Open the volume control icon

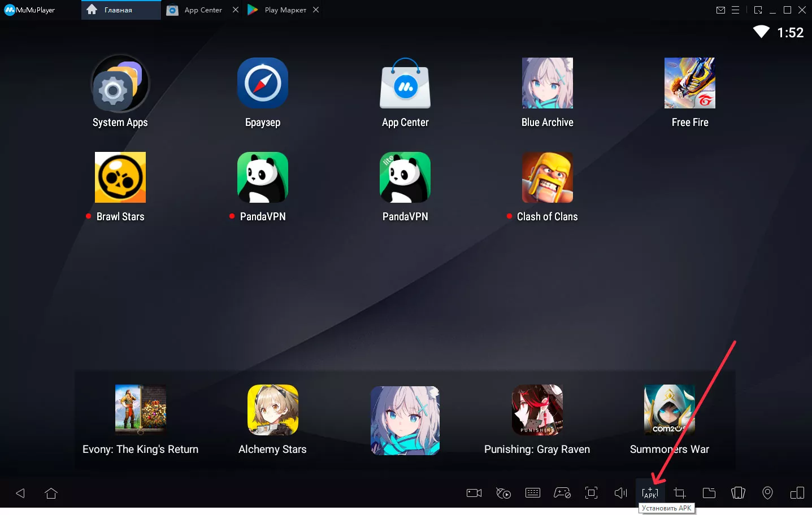[x=621, y=493]
